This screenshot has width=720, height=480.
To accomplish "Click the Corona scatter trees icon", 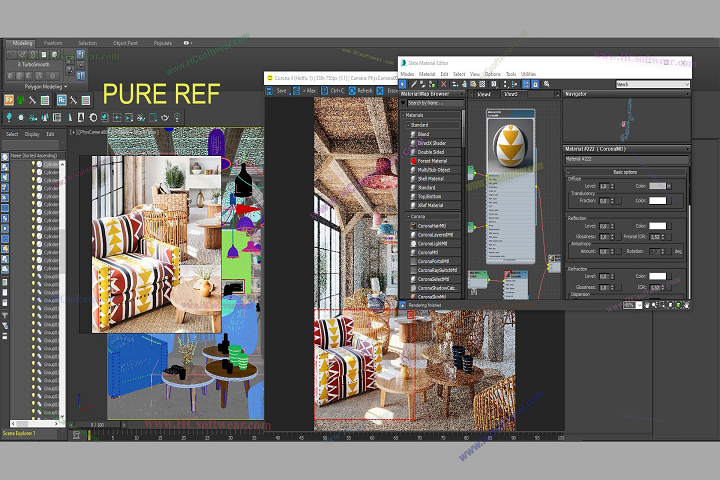I will tap(45, 118).
